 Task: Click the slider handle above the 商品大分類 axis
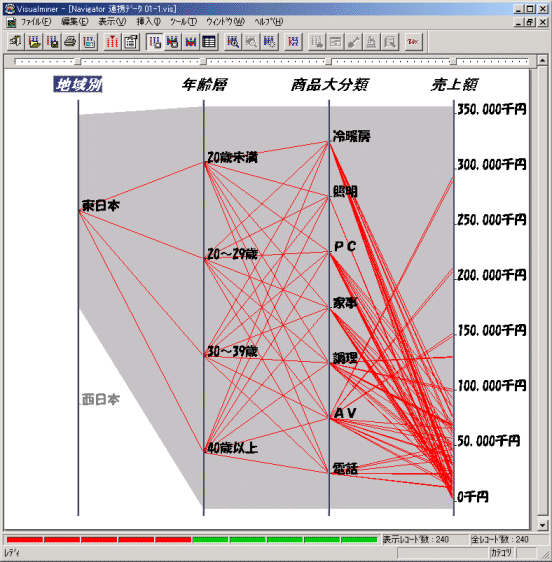[328, 62]
